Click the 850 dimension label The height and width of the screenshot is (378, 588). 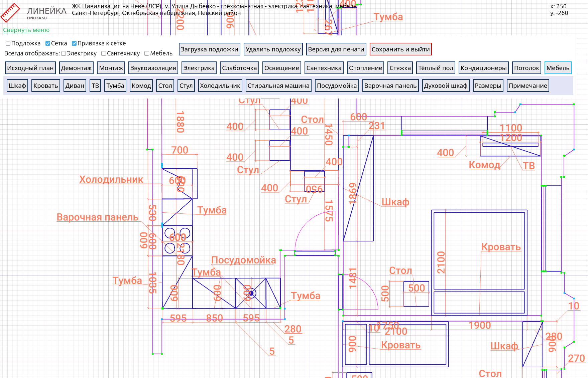point(215,318)
